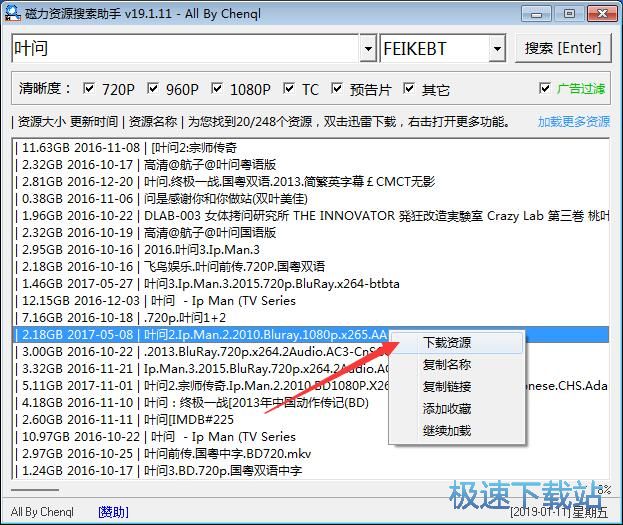Select 复制链接 in the context menu
The image size is (623, 525).
(x=447, y=387)
